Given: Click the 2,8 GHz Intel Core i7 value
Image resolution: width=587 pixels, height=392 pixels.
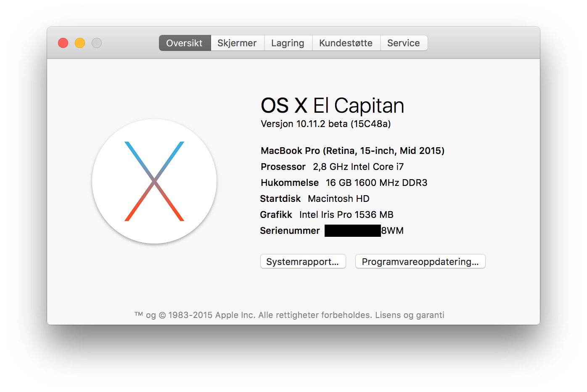Looking at the screenshot, I should pos(358,167).
